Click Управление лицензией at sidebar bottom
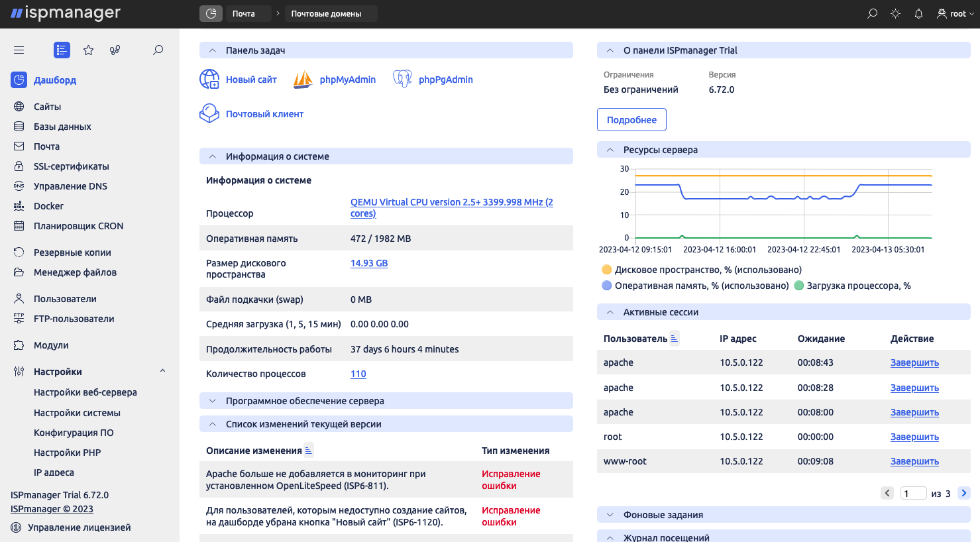The height and width of the screenshot is (542, 980). (x=79, y=527)
